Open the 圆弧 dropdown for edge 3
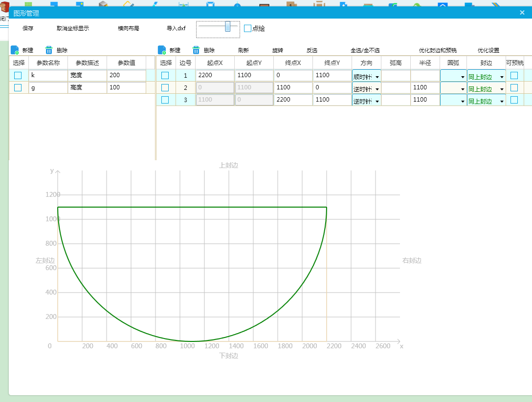532x402 pixels. (453, 101)
